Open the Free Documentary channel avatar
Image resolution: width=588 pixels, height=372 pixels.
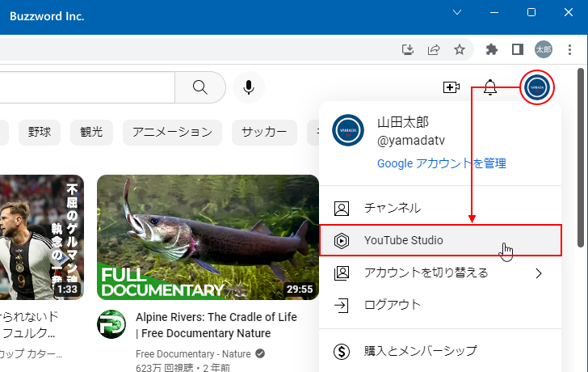tap(111, 324)
